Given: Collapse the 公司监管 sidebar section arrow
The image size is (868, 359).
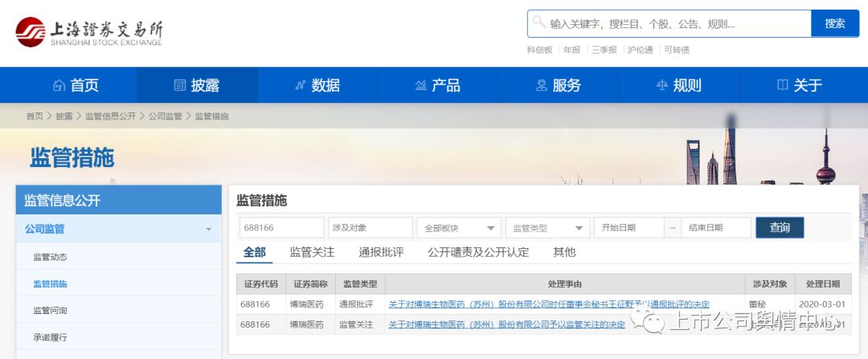Looking at the screenshot, I should coord(208,229).
